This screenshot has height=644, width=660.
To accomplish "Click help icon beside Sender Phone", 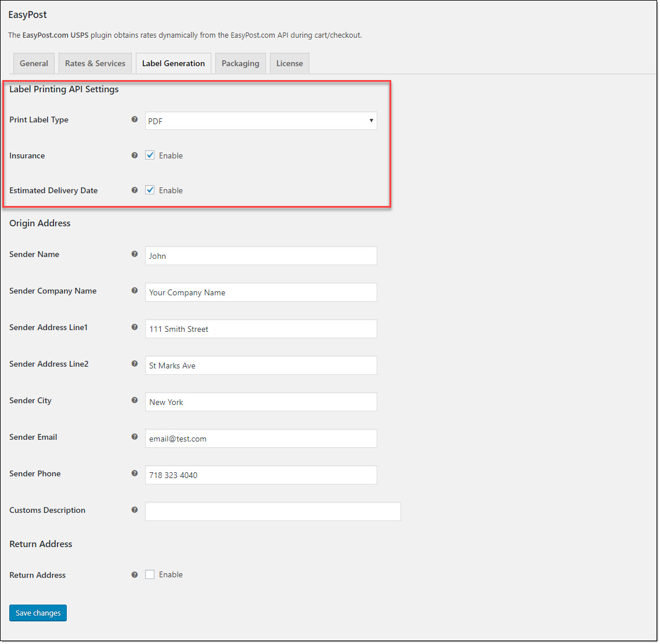I will click(134, 473).
